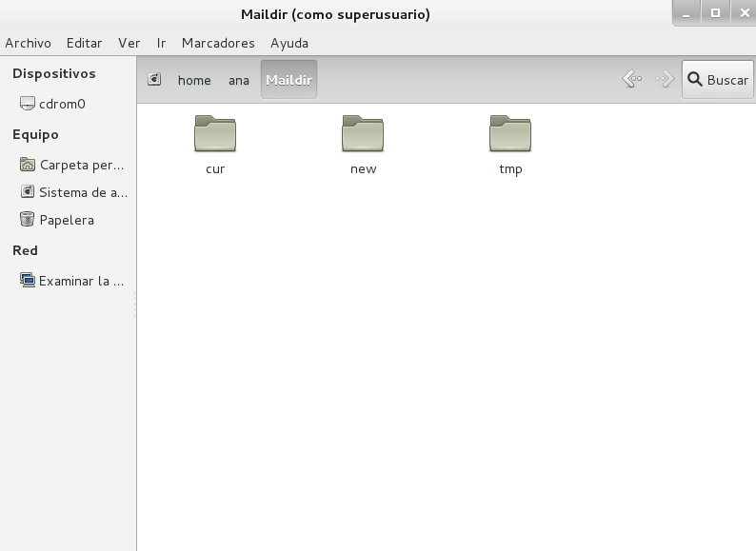756x551 pixels.
Task: Click the Papelera trash icon
Action: 28,219
